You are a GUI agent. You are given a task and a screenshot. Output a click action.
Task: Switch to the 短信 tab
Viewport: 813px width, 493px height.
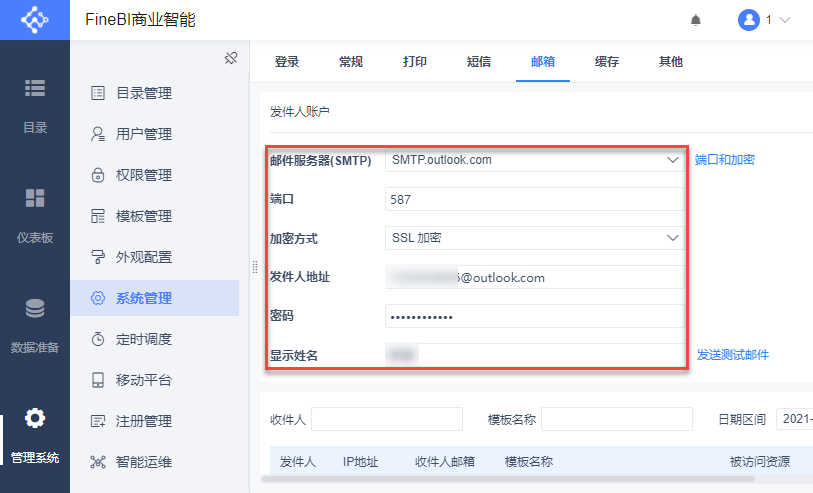click(479, 62)
